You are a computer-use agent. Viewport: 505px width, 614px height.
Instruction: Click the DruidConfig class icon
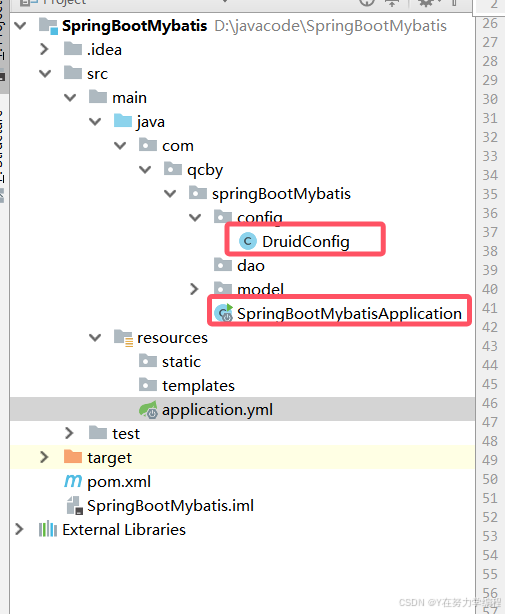(x=248, y=241)
